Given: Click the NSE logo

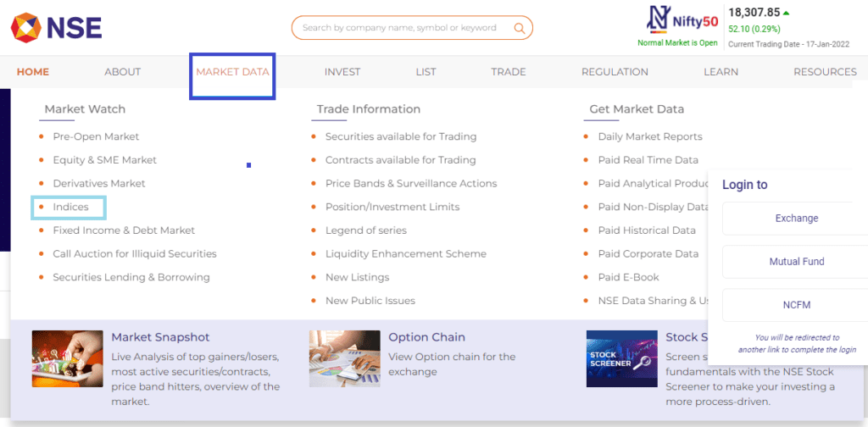Looking at the screenshot, I should pos(57,28).
